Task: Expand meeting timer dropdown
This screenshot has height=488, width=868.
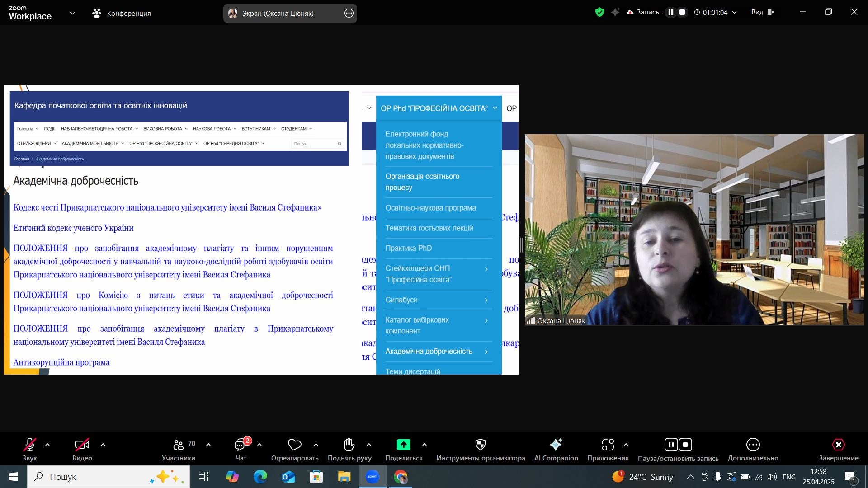Action: point(735,13)
